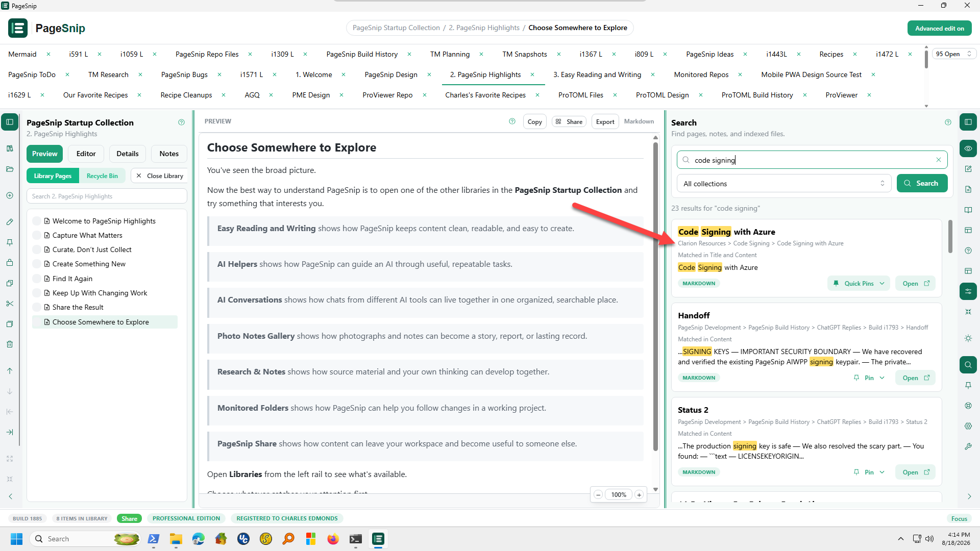The height and width of the screenshot is (551, 980).
Task: Toggle the Search panel using the right rail sidebar icon
Action: [x=968, y=122]
